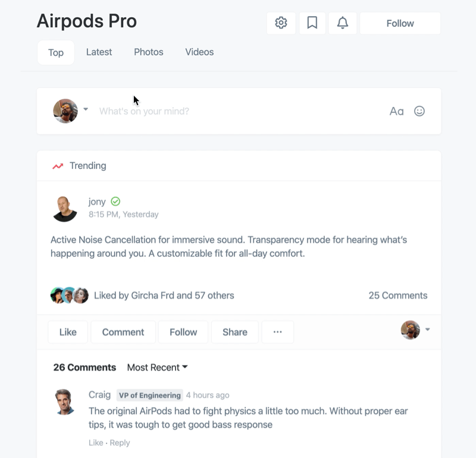Like jony's post
Image resolution: width=476 pixels, height=458 pixels.
click(68, 332)
